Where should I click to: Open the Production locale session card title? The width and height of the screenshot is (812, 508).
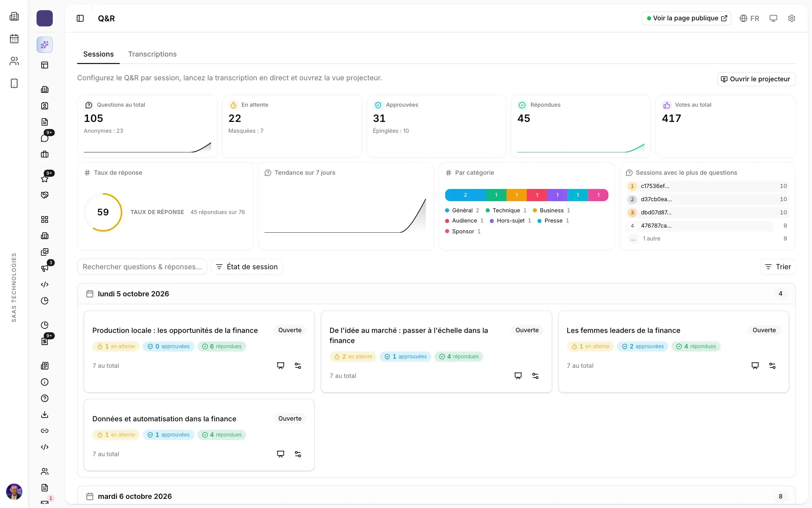click(x=175, y=330)
